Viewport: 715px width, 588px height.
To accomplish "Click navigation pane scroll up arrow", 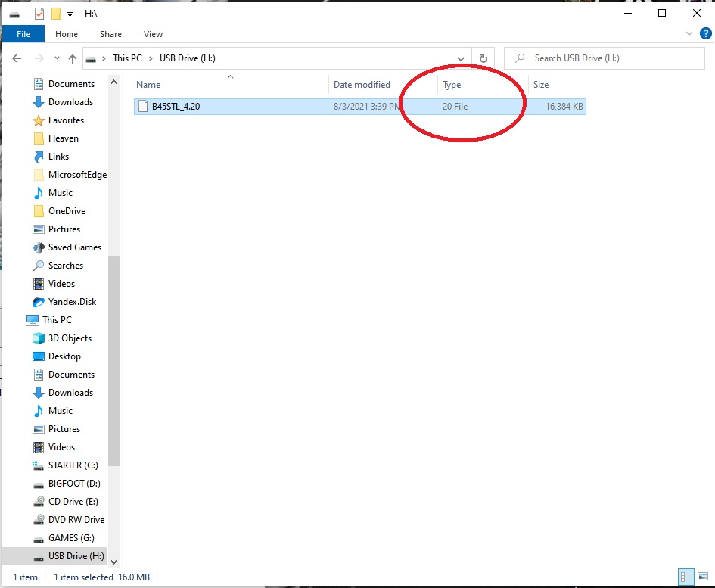I will click(114, 82).
